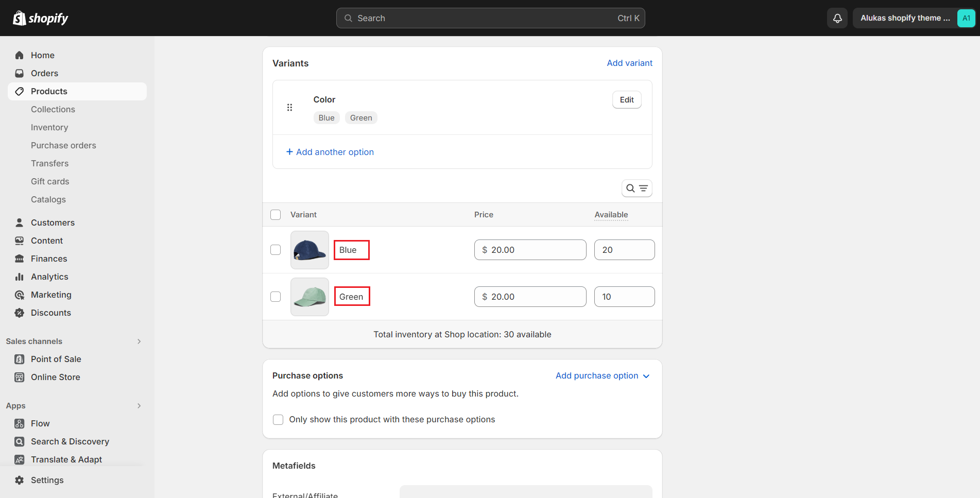The height and width of the screenshot is (498, 980).
Task: Click Edit button for Color option
Action: pos(626,100)
